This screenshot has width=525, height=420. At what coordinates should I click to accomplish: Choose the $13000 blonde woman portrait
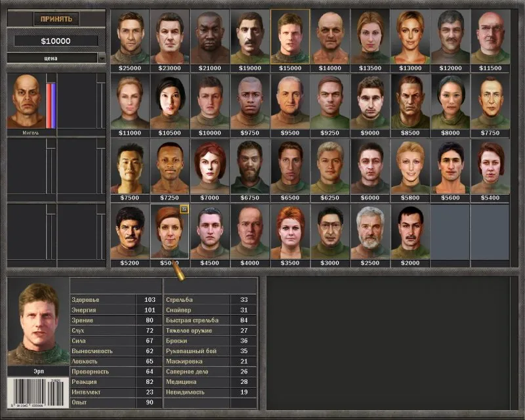(x=410, y=37)
